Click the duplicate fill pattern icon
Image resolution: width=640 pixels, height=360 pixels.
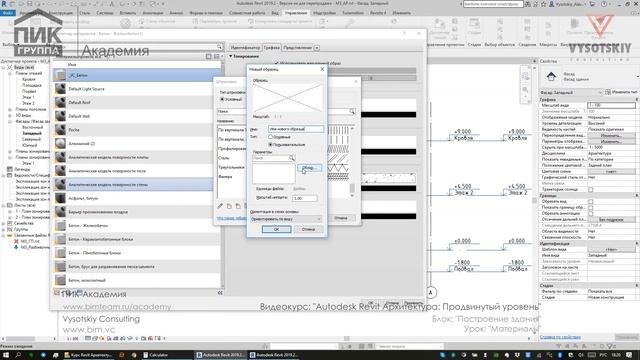click(x=238, y=206)
